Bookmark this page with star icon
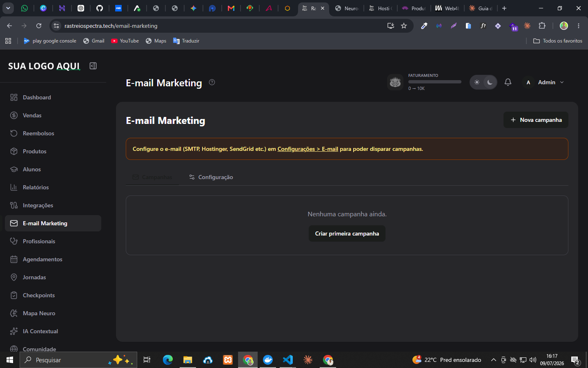 (404, 26)
